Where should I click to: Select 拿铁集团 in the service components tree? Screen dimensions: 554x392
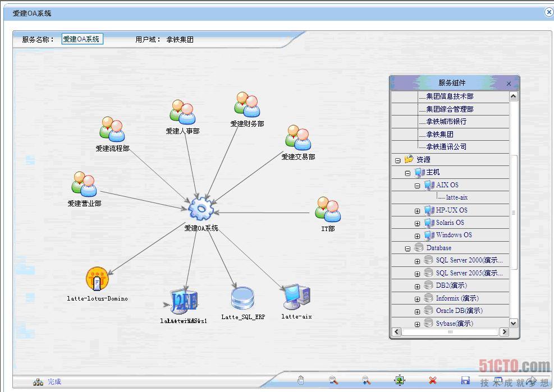pos(440,134)
